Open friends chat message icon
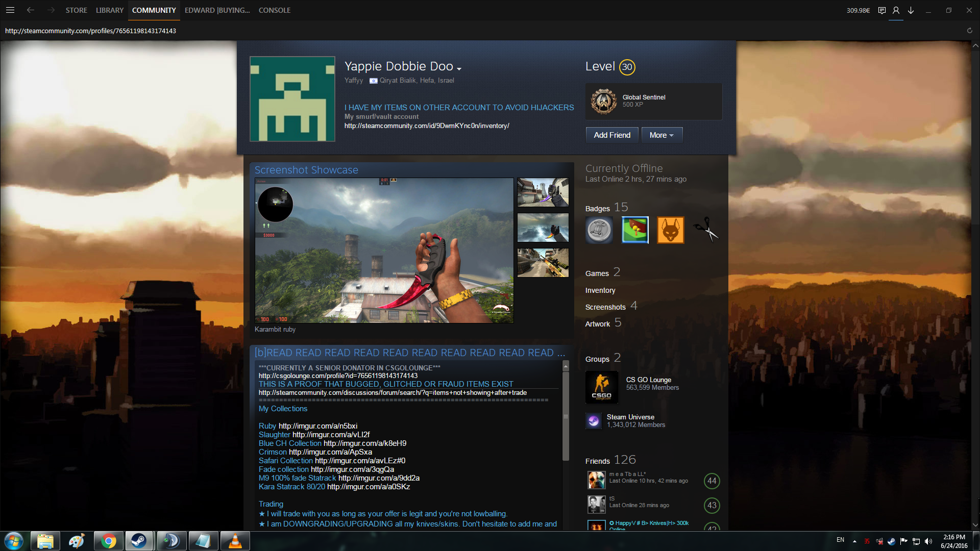The width and height of the screenshot is (980, 551). tap(881, 10)
